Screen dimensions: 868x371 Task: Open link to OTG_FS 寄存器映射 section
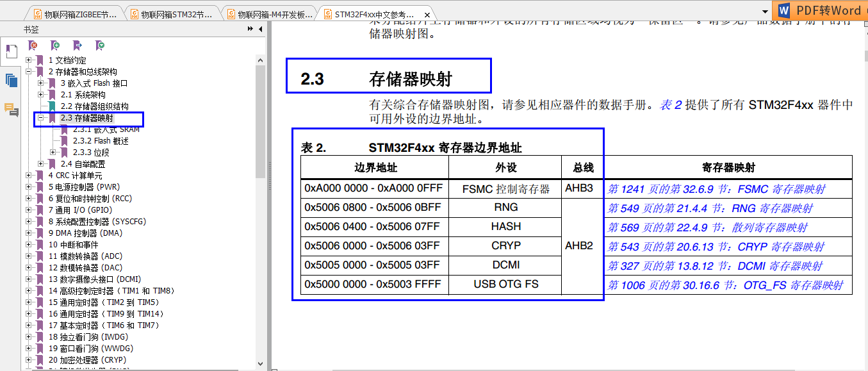click(725, 285)
